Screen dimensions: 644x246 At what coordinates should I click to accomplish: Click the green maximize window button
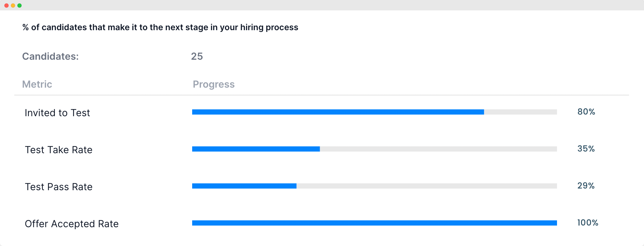click(19, 6)
